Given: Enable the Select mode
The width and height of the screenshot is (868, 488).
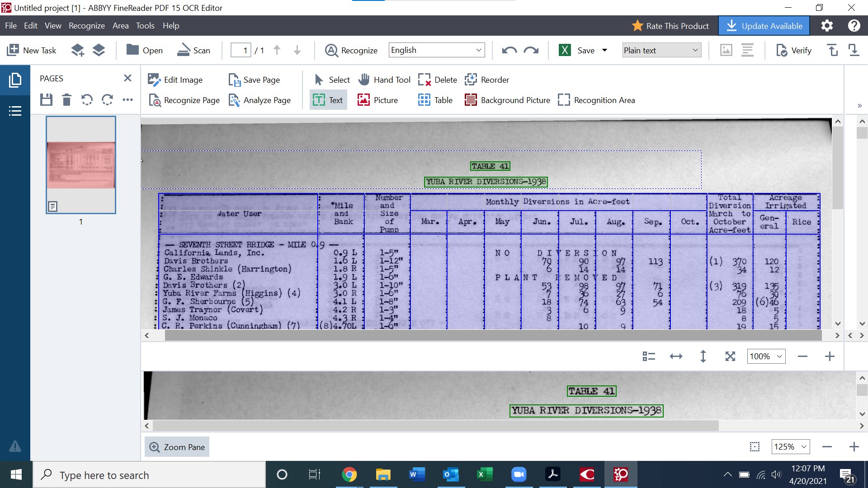Looking at the screenshot, I should [x=331, y=80].
